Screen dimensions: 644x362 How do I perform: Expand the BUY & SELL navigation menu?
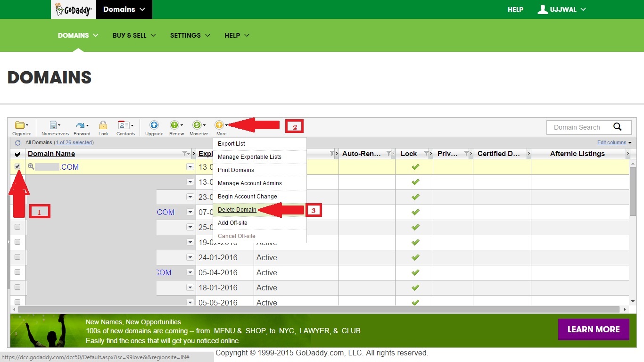(134, 35)
